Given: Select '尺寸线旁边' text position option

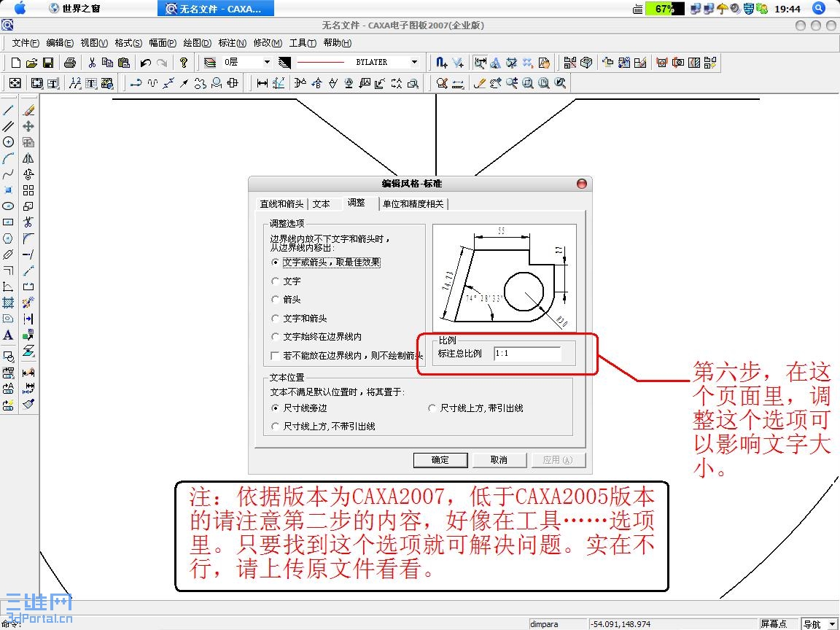Looking at the screenshot, I should click(299, 408).
